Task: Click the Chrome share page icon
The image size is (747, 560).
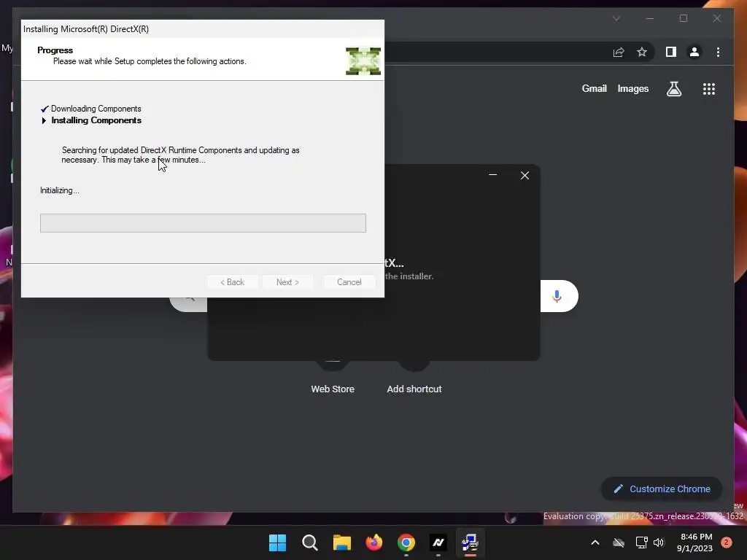Action: (x=619, y=52)
